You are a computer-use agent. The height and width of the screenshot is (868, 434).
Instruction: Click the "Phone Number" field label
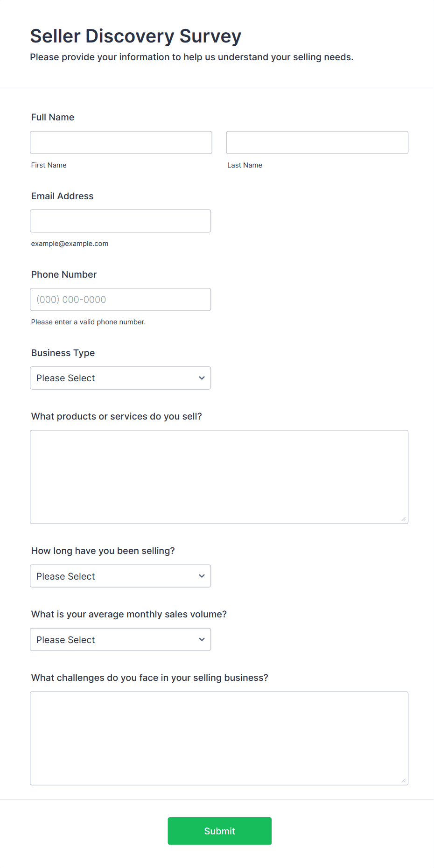point(64,274)
